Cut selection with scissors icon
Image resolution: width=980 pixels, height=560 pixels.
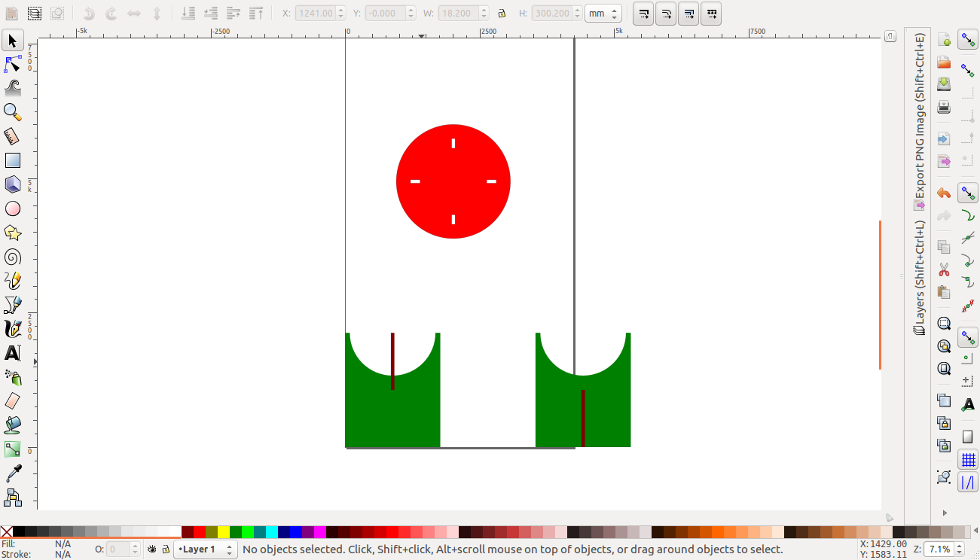tap(944, 269)
